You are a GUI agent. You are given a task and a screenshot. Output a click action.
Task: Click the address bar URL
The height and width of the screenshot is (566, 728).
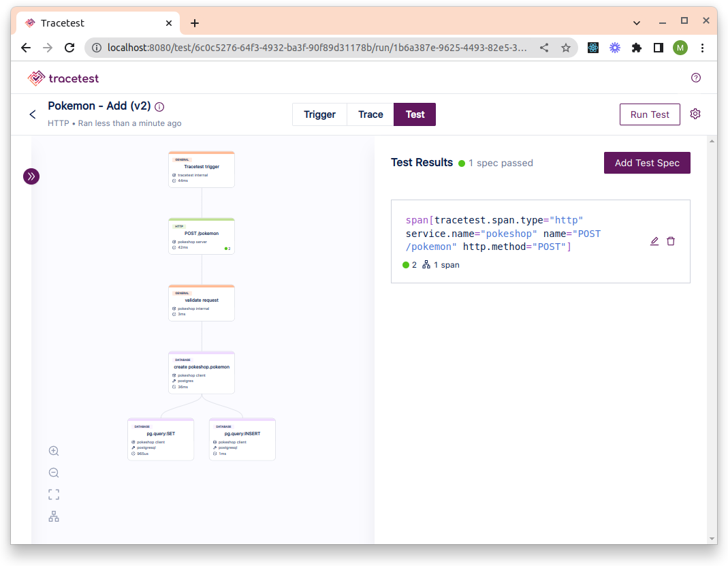tap(317, 48)
